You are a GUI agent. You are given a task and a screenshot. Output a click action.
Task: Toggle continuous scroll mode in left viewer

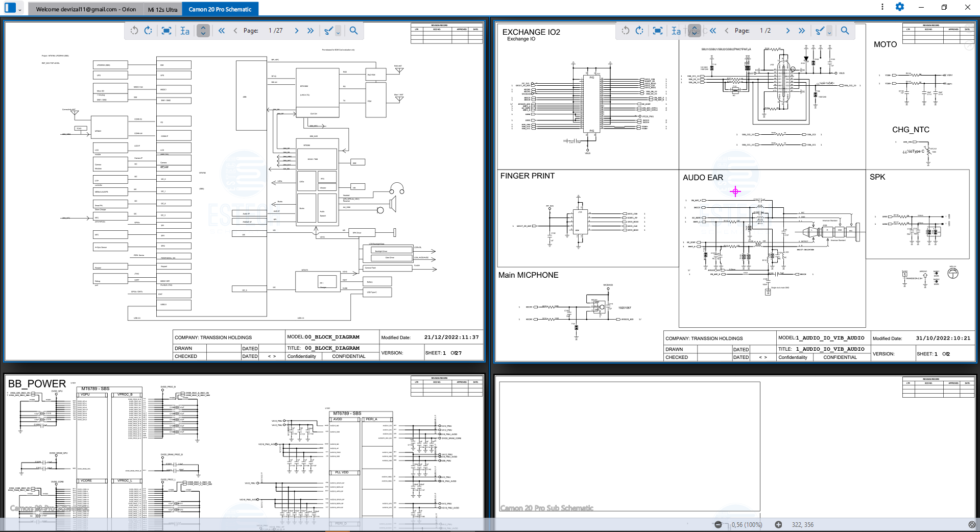tap(203, 31)
